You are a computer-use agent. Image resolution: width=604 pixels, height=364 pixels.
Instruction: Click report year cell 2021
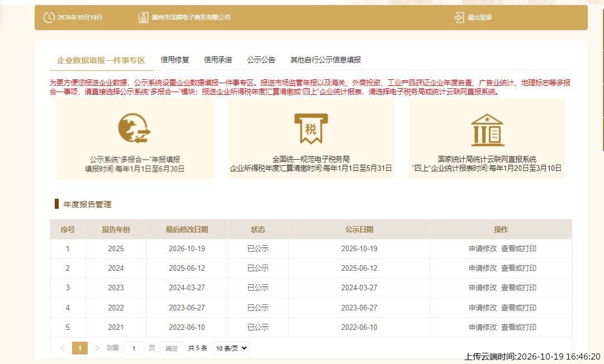point(116,328)
